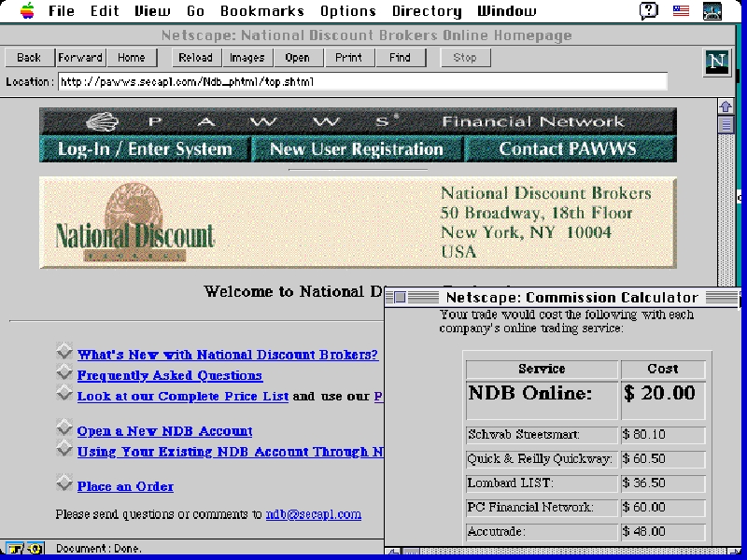Open the Window menu
747x560 pixels.
507,10
